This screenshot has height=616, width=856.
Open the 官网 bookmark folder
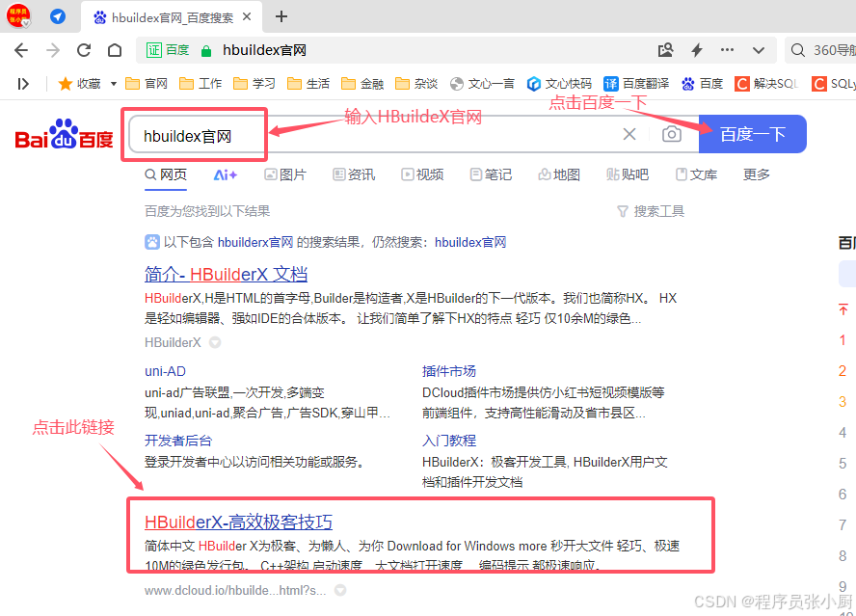tap(147, 84)
